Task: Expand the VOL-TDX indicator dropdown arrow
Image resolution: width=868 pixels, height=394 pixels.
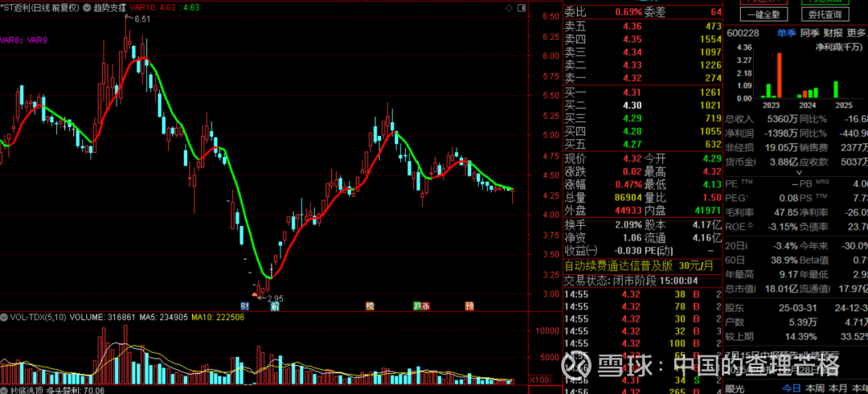Action: (x=4, y=318)
